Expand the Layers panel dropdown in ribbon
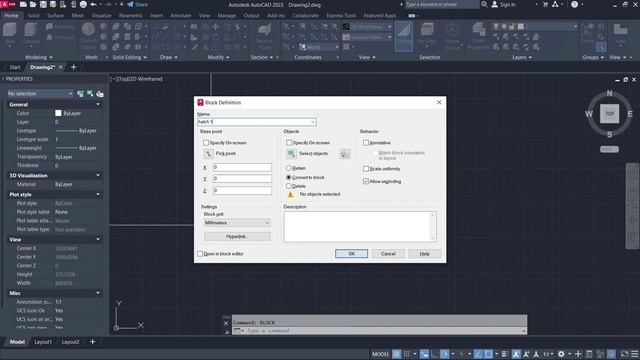 click(522, 58)
